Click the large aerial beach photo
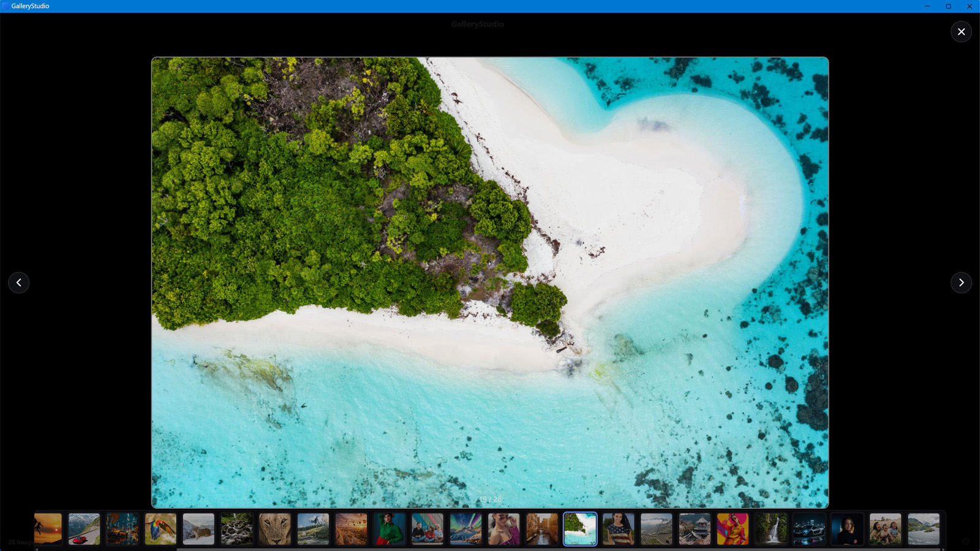The image size is (980, 551). click(490, 282)
